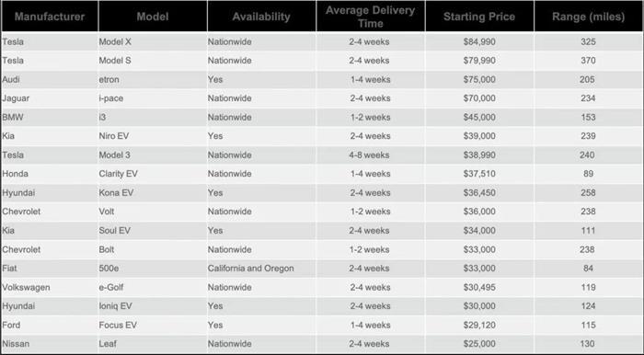The height and width of the screenshot is (355, 644).
Task: Click the Average Delivery Time header
Action: tap(371, 17)
